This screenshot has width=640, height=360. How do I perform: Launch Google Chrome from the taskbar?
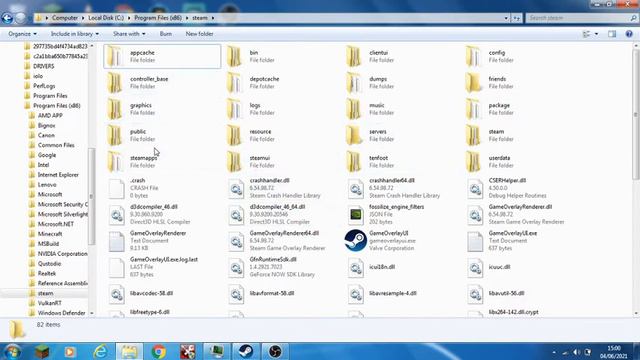[x=158, y=351]
